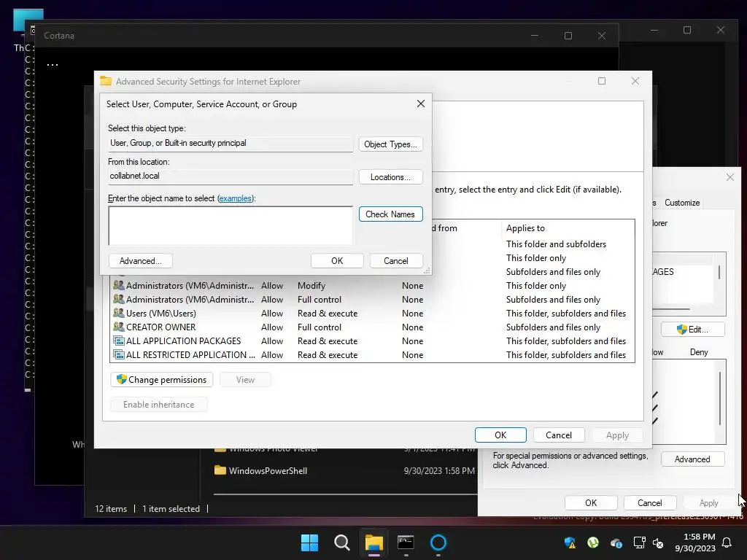This screenshot has width=747, height=560.
Task: Focus the object name text box
Action: (231, 226)
